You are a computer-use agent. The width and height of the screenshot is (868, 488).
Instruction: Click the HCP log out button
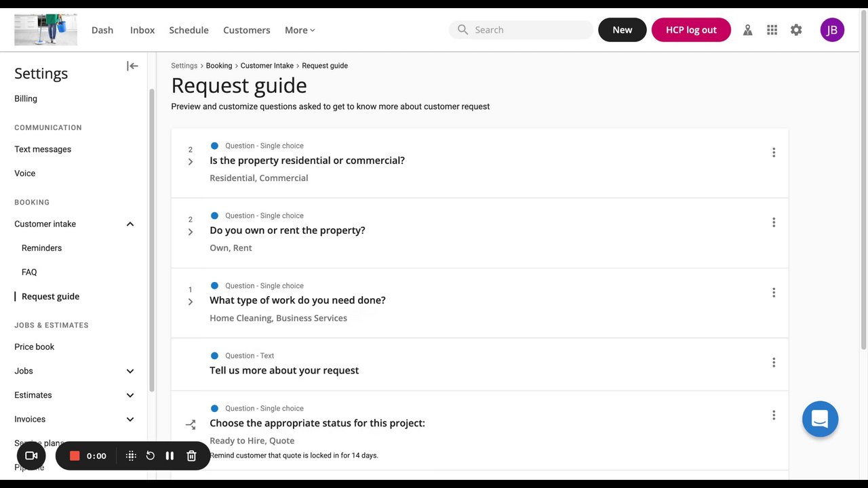(x=690, y=30)
